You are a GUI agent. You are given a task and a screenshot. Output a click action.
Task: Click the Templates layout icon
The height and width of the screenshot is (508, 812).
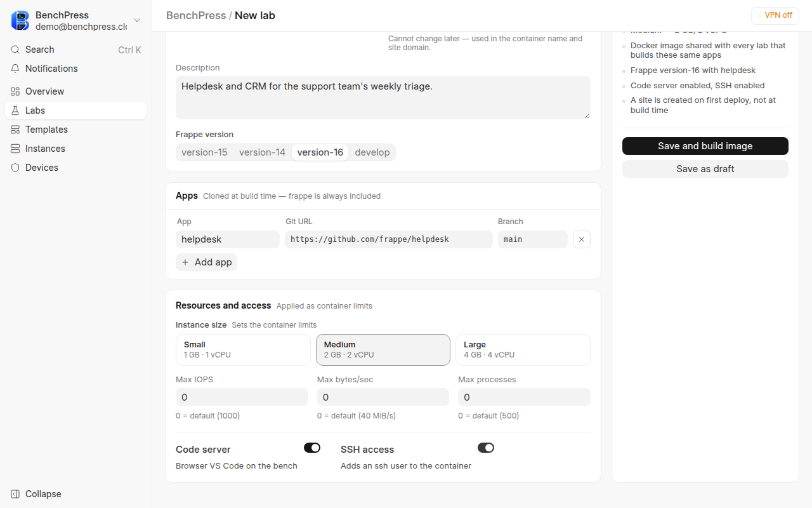point(15,130)
